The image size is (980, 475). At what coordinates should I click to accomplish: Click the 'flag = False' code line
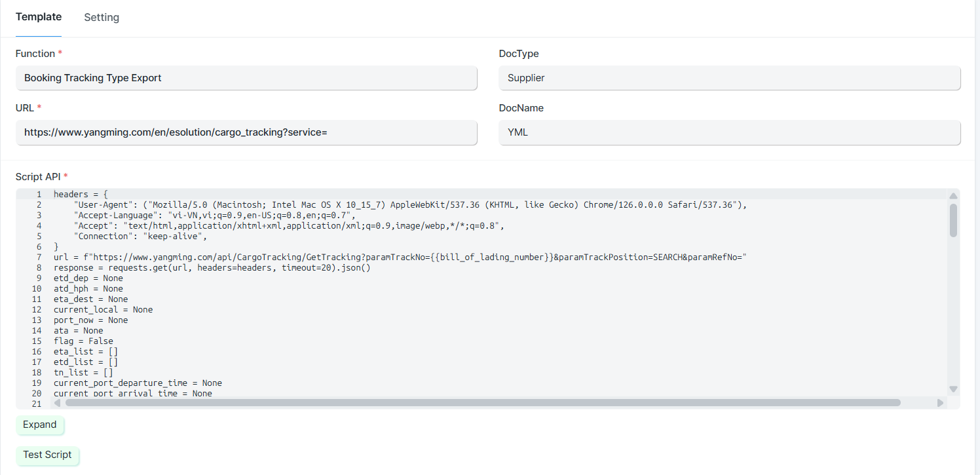(83, 341)
